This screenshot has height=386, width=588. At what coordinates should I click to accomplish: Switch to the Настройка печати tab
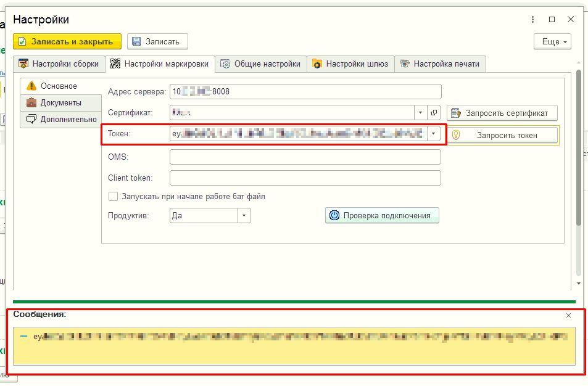[440, 64]
